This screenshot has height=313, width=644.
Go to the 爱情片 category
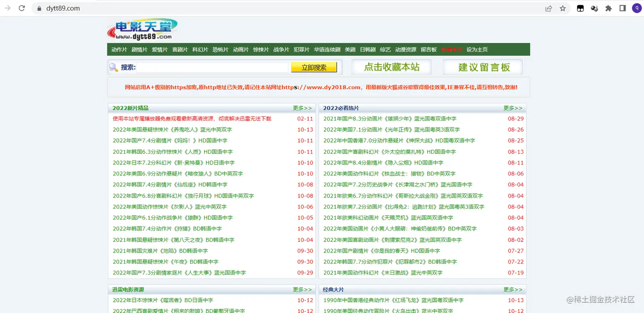(x=160, y=49)
